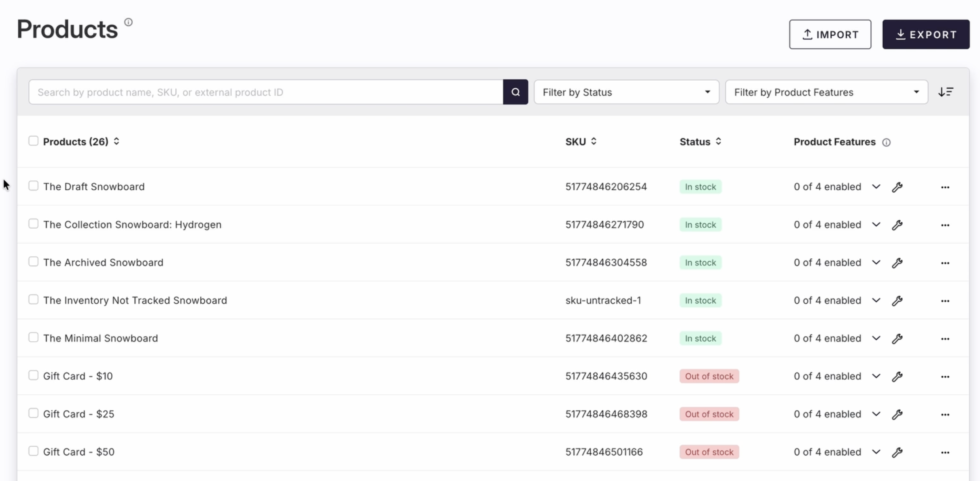Tick checkbox for The Collection Snowboard: Hydrogen
The height and width of the screenshot is (481, 980).
33,224
